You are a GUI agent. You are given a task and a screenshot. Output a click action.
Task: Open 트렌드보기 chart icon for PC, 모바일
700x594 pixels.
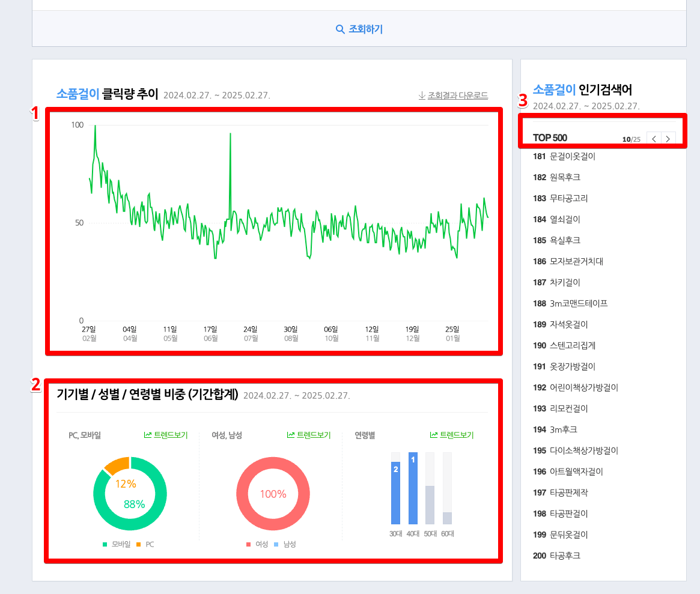149,435
